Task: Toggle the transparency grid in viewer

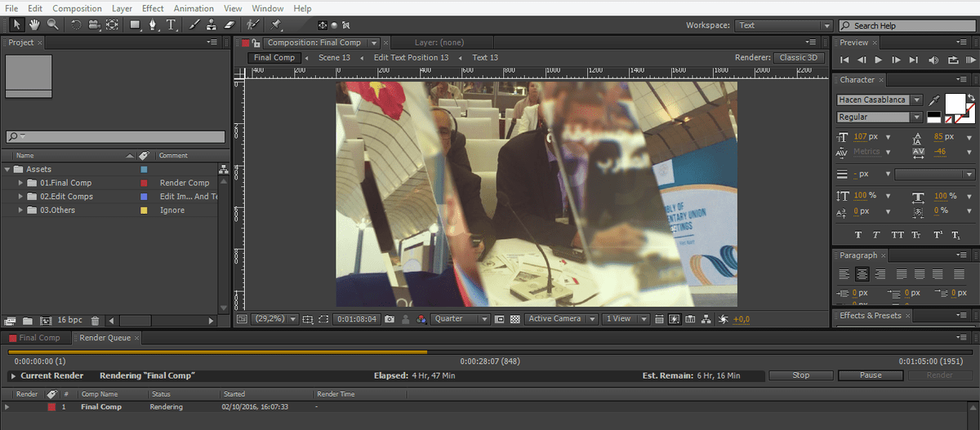Action: (514, 319)
